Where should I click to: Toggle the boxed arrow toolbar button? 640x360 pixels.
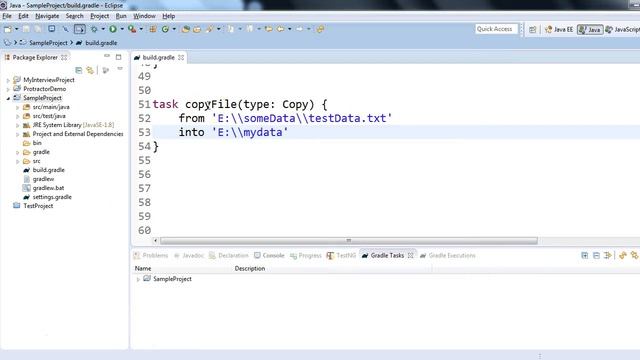[x=80, y=29]
